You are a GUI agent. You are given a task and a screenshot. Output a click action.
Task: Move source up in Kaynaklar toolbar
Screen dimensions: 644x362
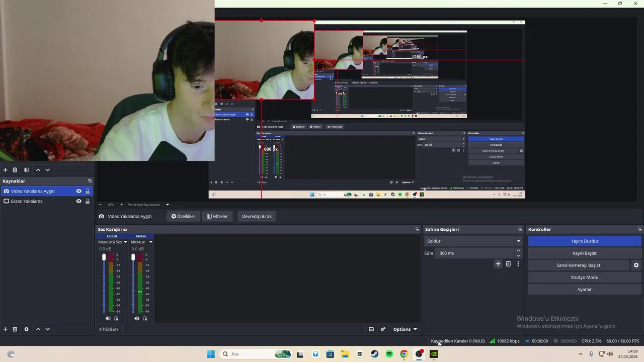(x=38, y=329)
